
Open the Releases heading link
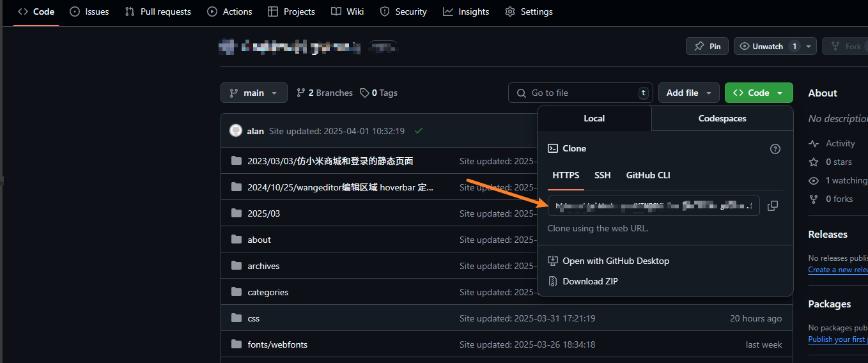tap(828, 235)
